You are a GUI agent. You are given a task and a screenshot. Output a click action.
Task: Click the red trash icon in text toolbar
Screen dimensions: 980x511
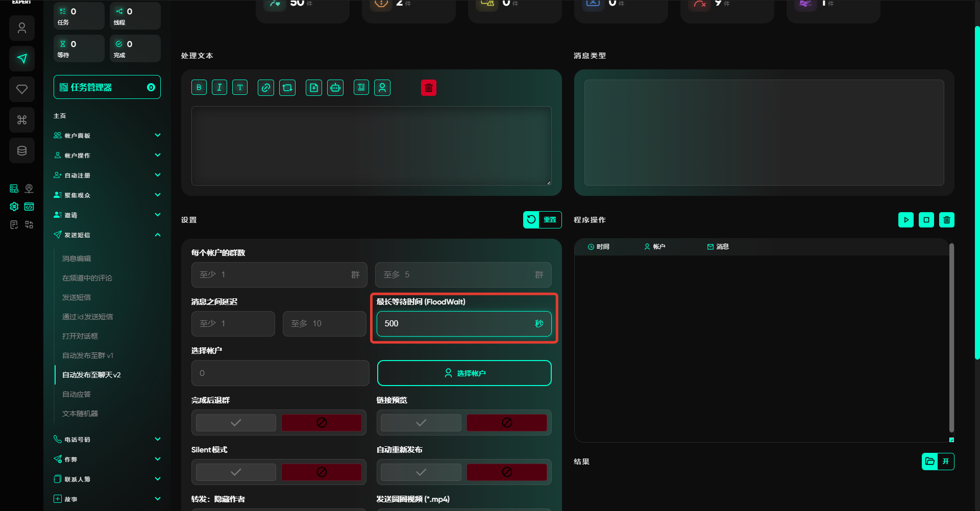429,88
